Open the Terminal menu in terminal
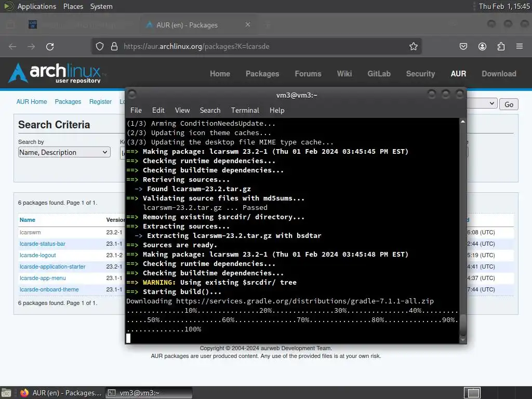532x399 pixels. coord(245,110)
